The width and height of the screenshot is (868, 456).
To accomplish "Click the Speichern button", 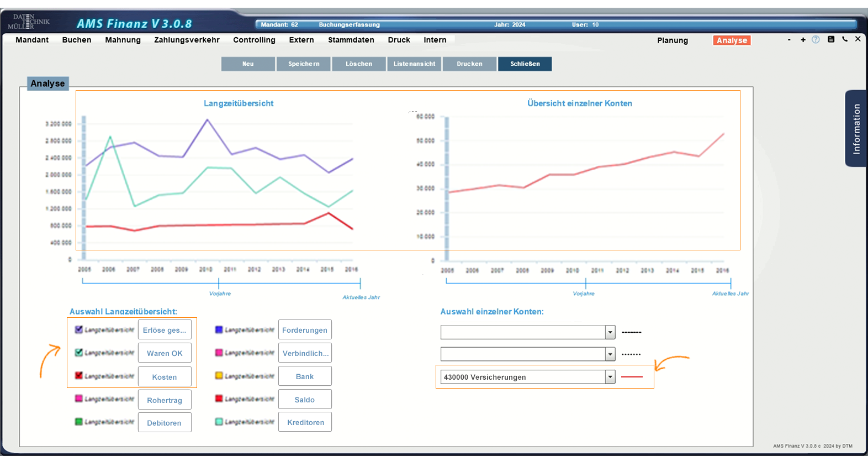I will pos(304,64).
